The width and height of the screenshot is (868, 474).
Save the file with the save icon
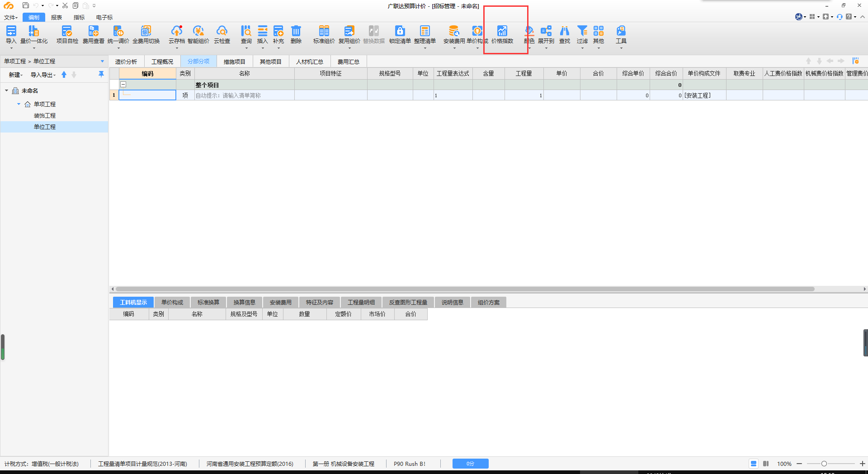pos(25,5)
